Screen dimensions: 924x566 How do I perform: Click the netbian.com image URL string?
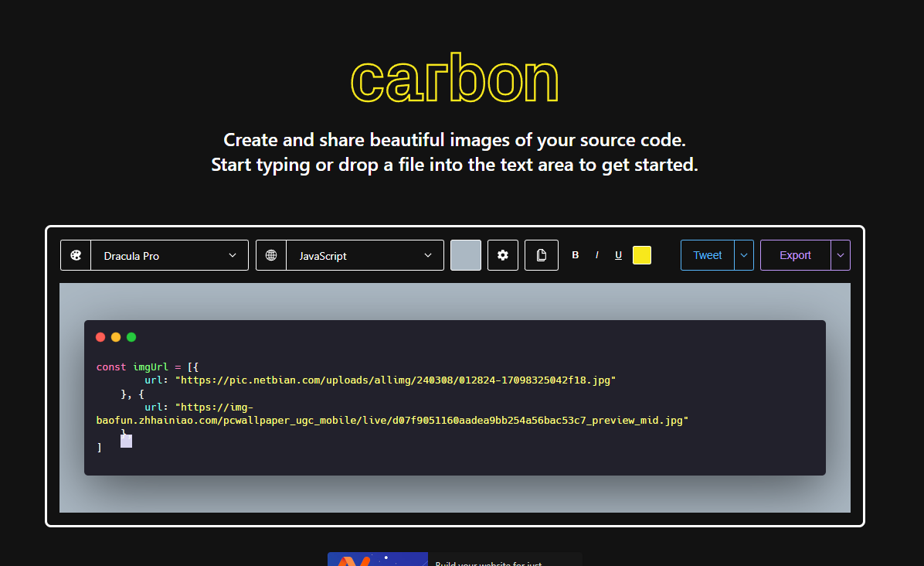click(x=396, y=380)
